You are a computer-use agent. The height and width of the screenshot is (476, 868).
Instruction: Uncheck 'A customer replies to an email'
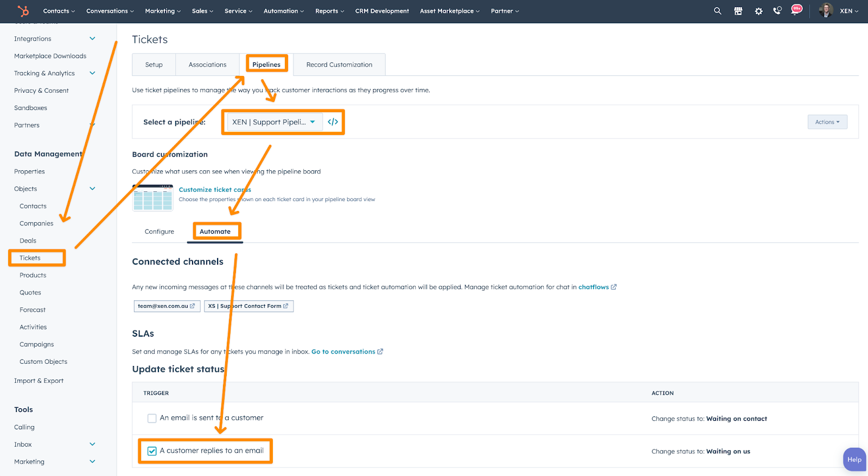[x=152, y=451]
